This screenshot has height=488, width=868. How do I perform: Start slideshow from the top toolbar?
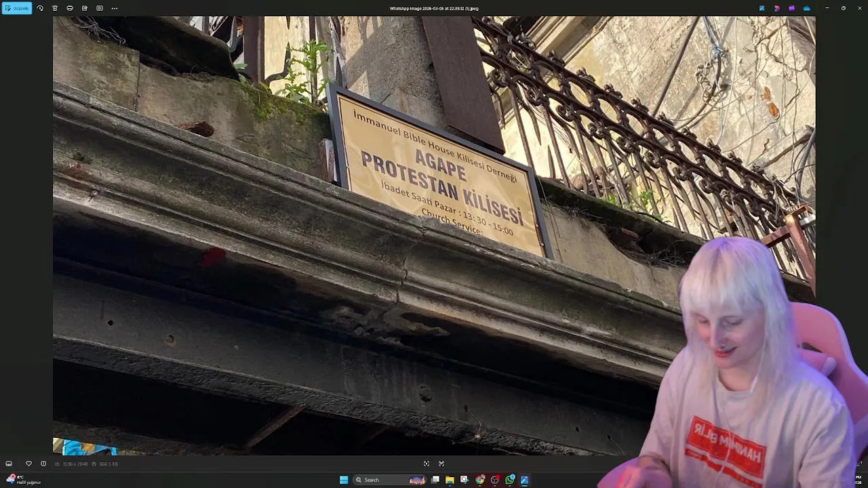(x=100, y=8)
